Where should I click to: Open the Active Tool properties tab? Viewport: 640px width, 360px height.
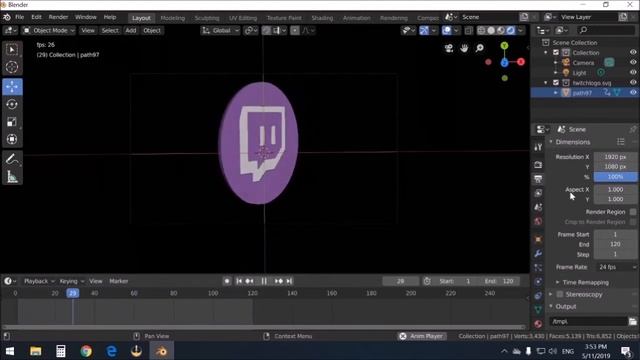538,147
